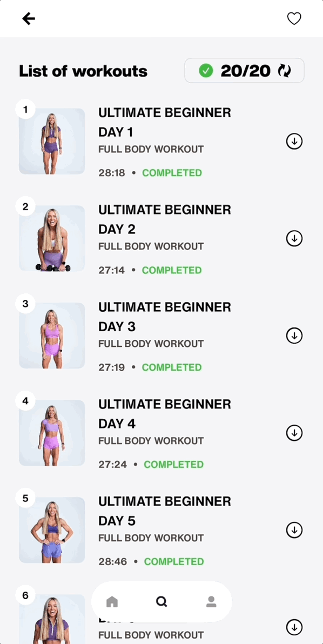Download the Day 2 workout

(x=294, y=238)
